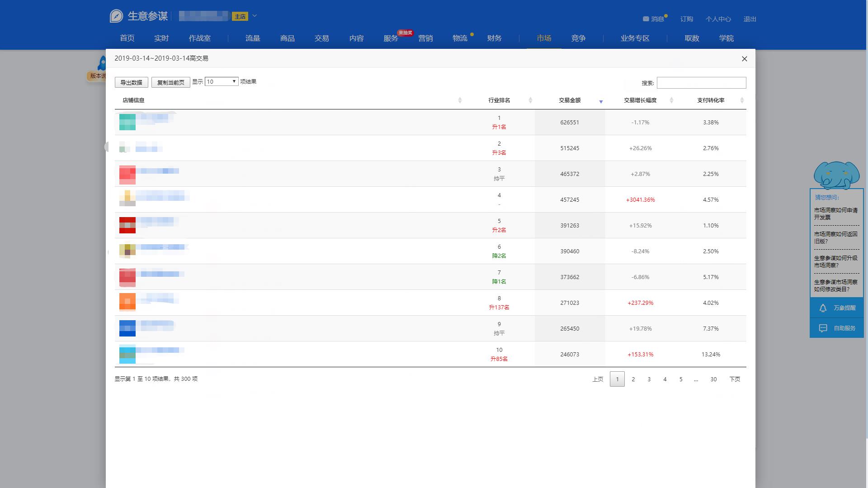Click current page 1 button
Image resolution: width=868 pixels, height=488 pixels.
[x=617, y=379]
